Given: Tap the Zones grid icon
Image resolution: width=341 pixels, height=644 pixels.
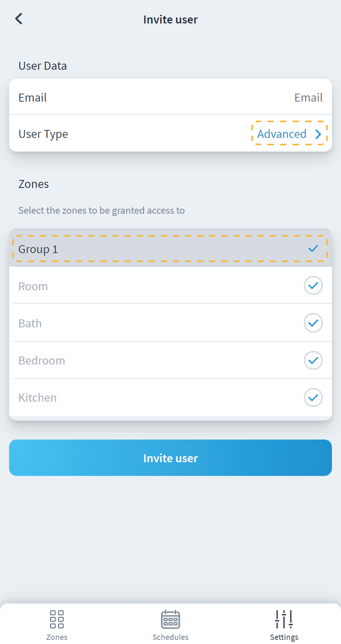Looking at the screenshot, I should pos(57,619).
